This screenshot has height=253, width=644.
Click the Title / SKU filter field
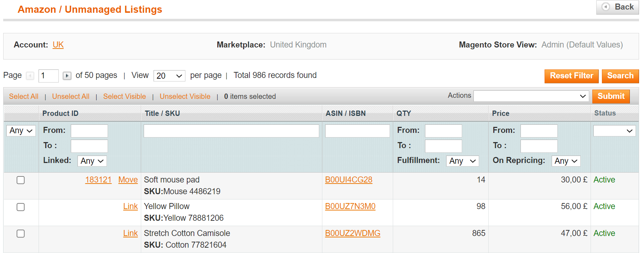tap(231, 131)
